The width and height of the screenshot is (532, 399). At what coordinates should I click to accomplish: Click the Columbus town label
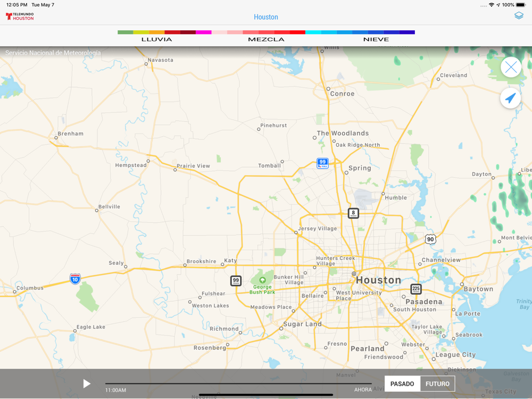click(30, 288)
